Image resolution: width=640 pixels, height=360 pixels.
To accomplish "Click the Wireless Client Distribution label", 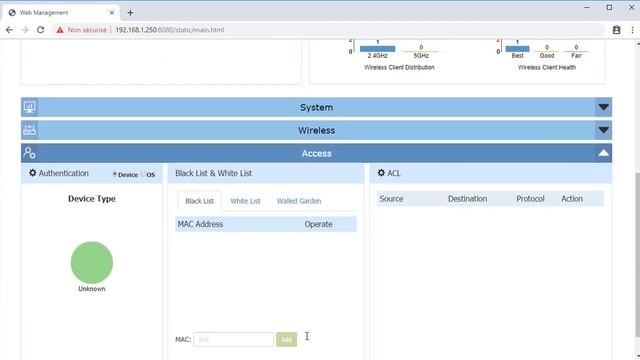I will pyautogui.click(x=399, y=67).
